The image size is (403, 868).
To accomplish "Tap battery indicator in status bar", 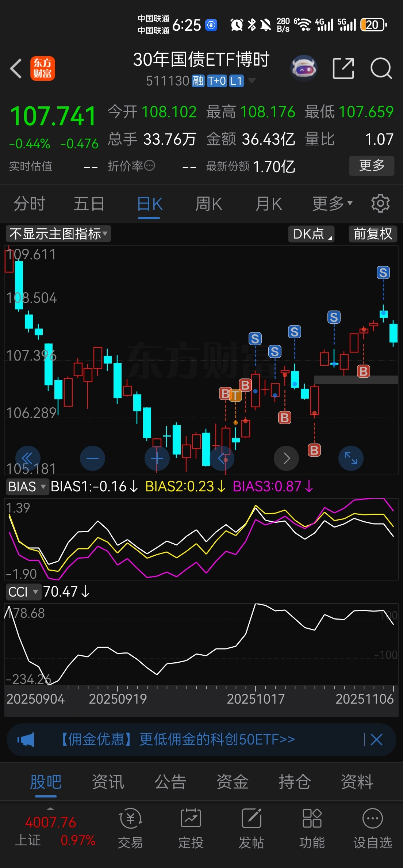I will tap(373, 25).
